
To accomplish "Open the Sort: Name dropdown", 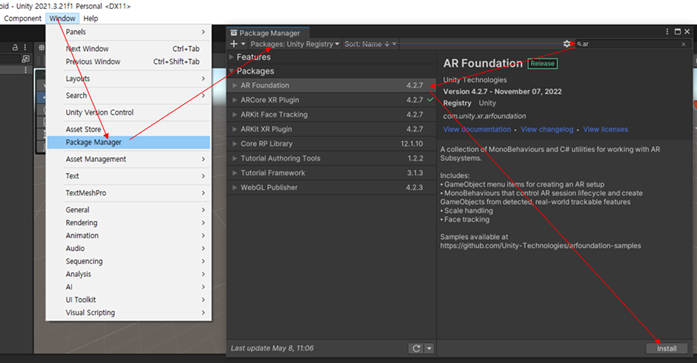I will (x=370, y=44).
